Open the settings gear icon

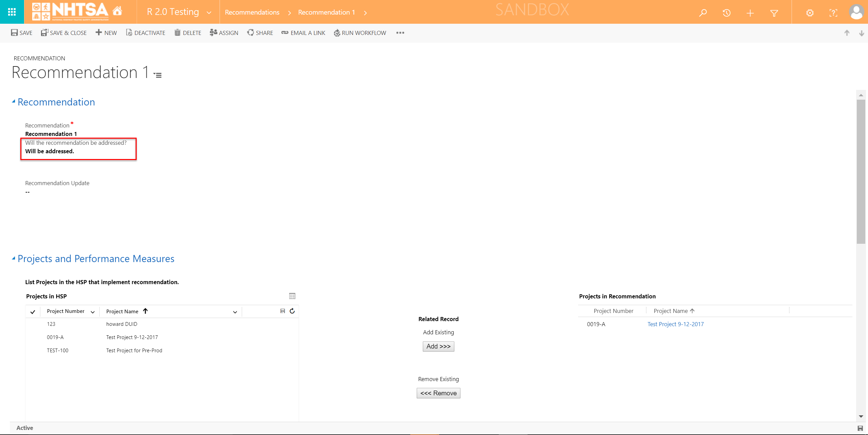click(810, 13)
